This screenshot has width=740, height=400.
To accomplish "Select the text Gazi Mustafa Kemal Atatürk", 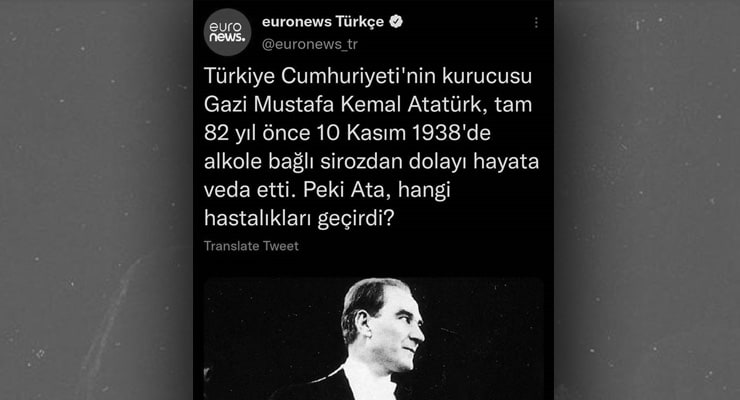I will click(343, 104).
